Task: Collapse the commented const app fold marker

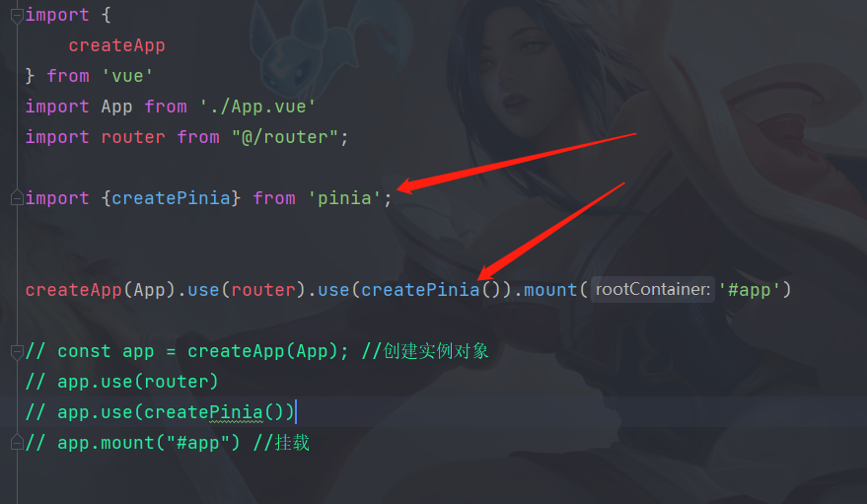Action: coord(17,351)
